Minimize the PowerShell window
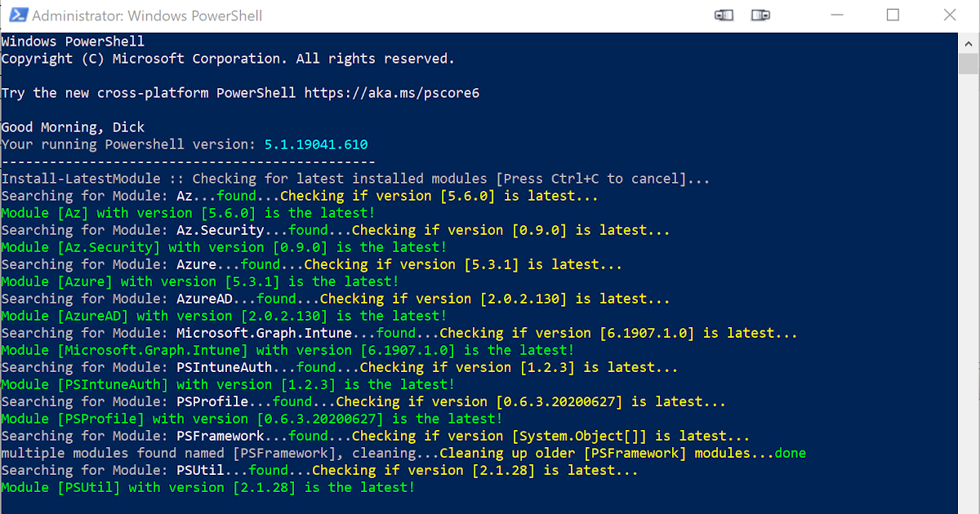The image size is (980, 514). [836, 15]
